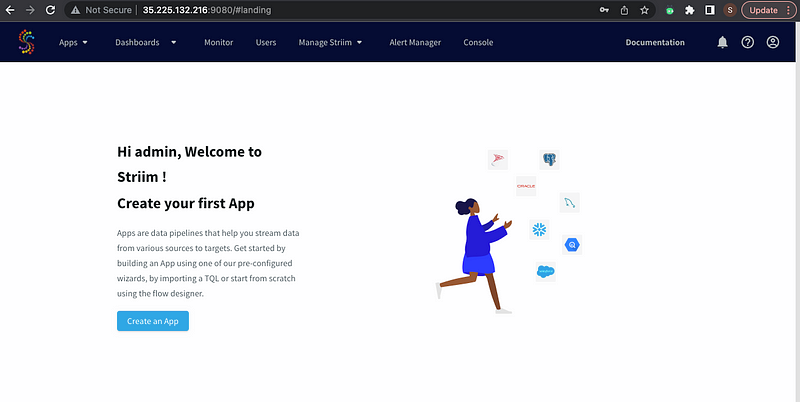Click the Not Secure warning icon
The image size is (800, 402).
click(76, 10)
